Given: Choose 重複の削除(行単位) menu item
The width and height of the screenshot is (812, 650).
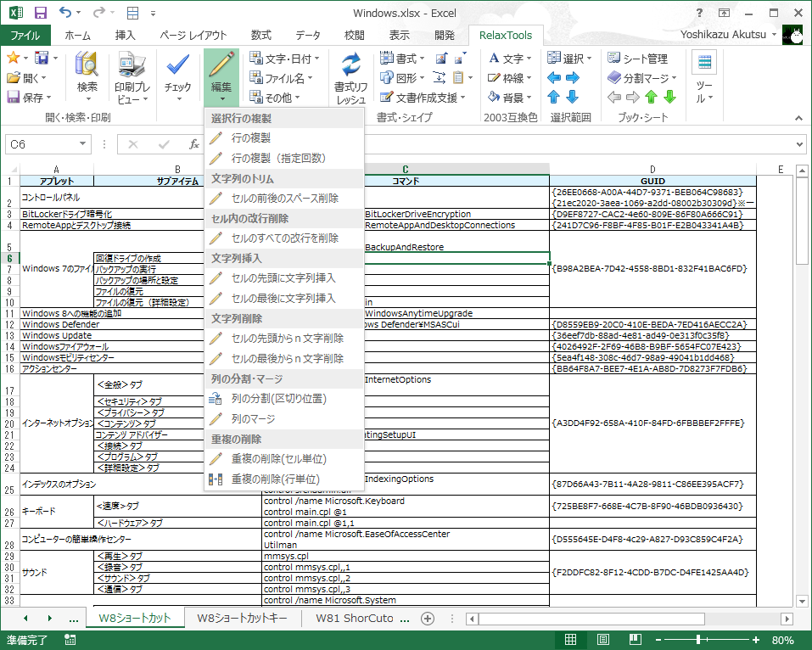Looking at the screenshot, I should pyautogui.click(x=283, y=479).
